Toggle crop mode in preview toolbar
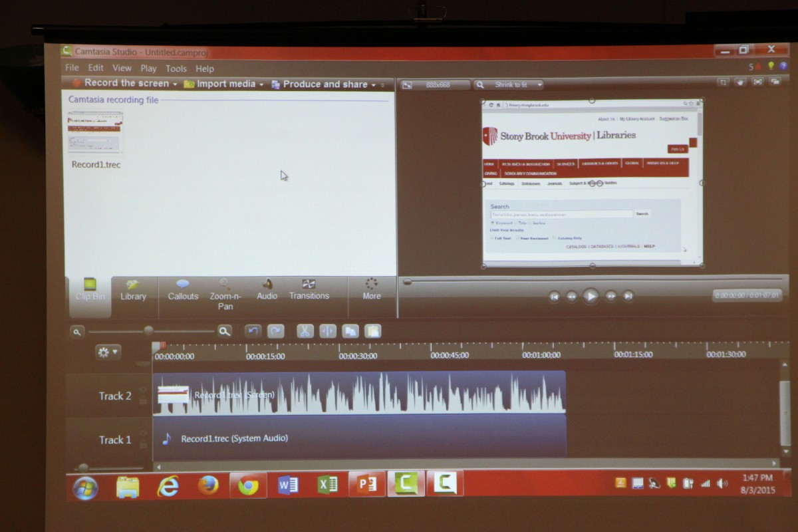Image resolution: width=798 pixels, height=532 pixels. pos(724,82)
